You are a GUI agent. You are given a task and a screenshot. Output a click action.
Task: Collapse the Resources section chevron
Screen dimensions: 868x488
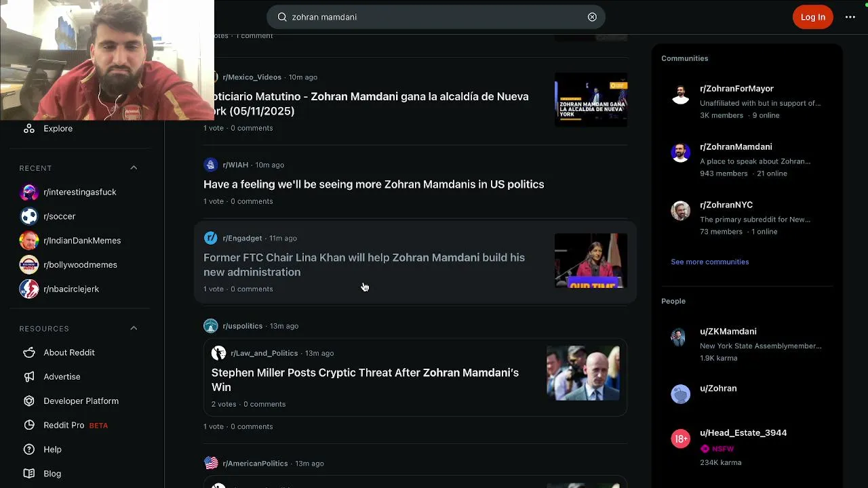134,329
